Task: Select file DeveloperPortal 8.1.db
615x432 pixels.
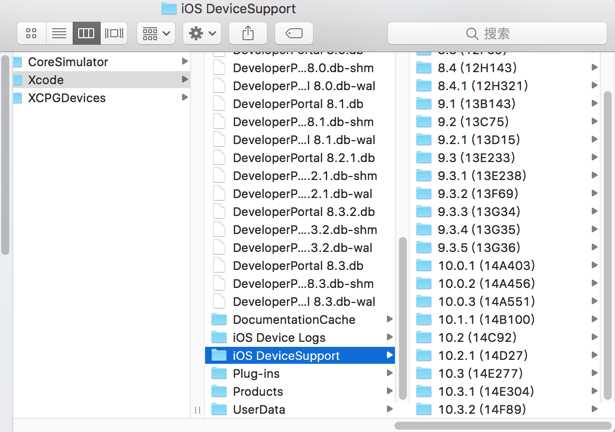Action: coord(300,104)
